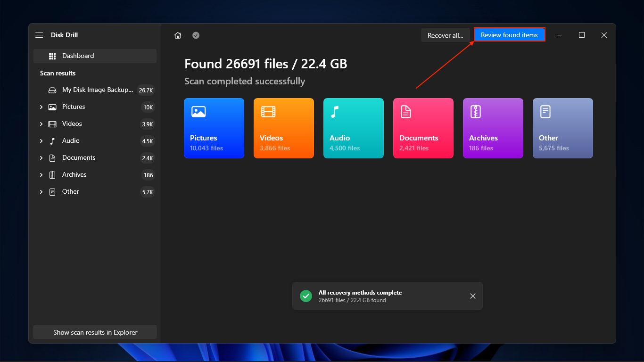Click the zip icon on Archives card
The image size is (644, 362).
[476, 112]
